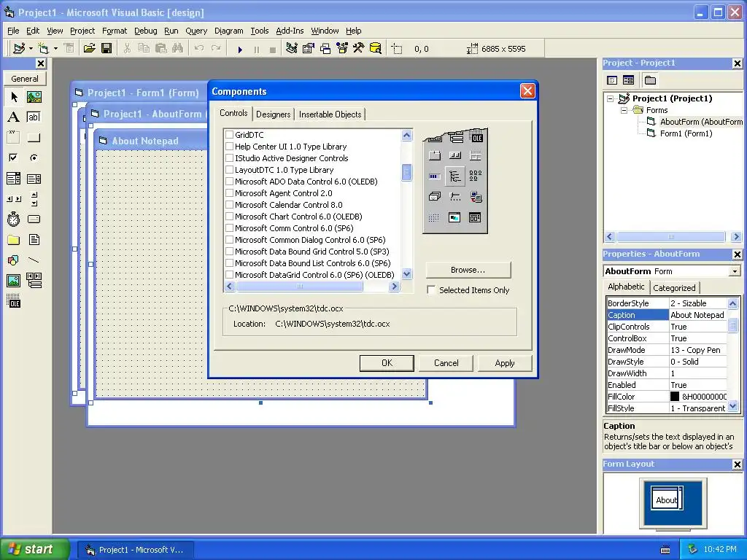Select the Shape control tool
The width and height of the screenshot is (747, 560).
(x=14, y=260)
